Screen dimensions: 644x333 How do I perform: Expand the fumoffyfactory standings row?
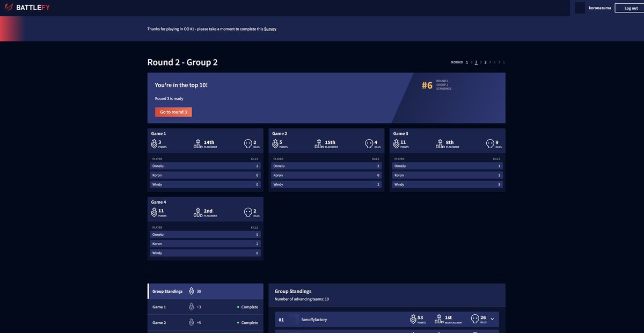click(x=492, y=319)
